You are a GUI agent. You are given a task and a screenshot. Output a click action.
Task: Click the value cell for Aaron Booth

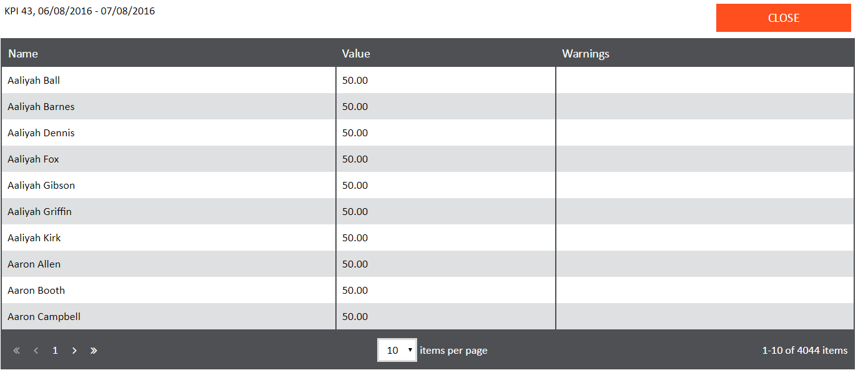355,291
